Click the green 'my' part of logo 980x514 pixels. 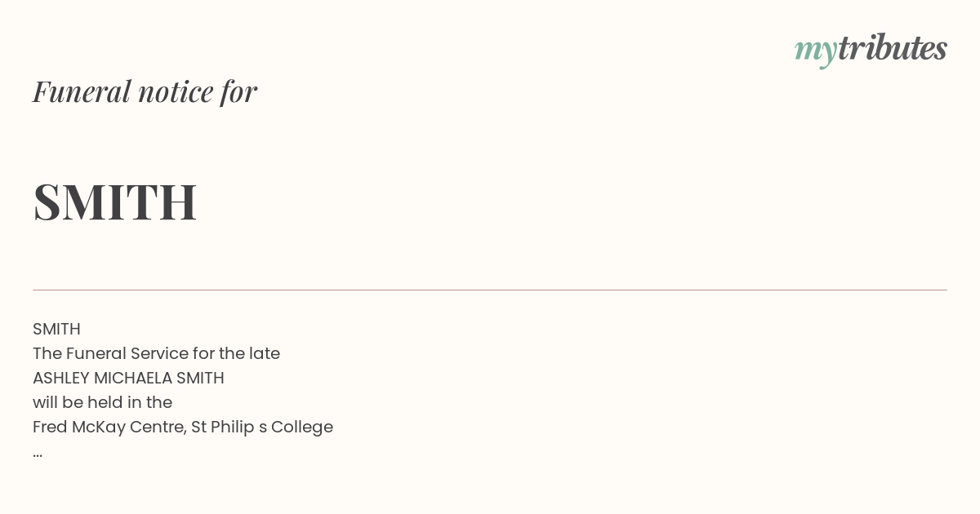816,51
